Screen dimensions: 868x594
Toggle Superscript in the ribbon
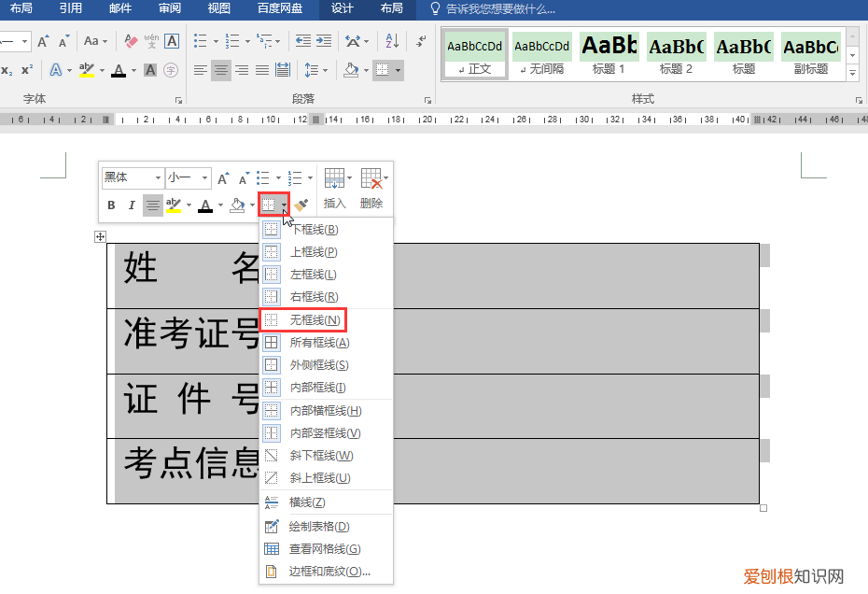[27, 70]
